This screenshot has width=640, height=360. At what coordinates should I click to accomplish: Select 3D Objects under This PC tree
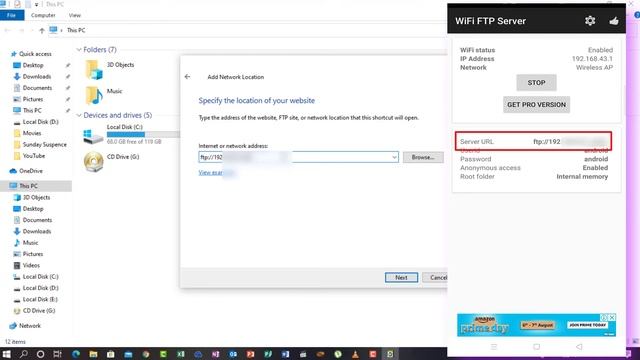(32, 198)
